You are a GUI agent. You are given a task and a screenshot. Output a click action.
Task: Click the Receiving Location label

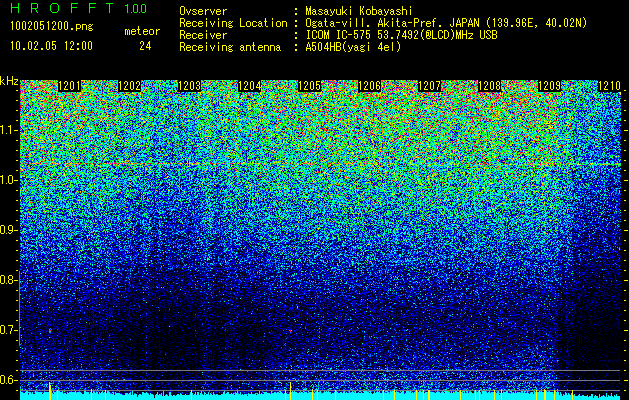[233, 23]
